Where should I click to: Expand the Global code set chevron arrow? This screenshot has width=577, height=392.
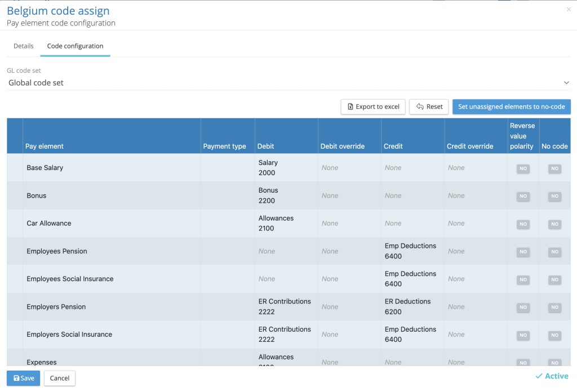[566, 83]
